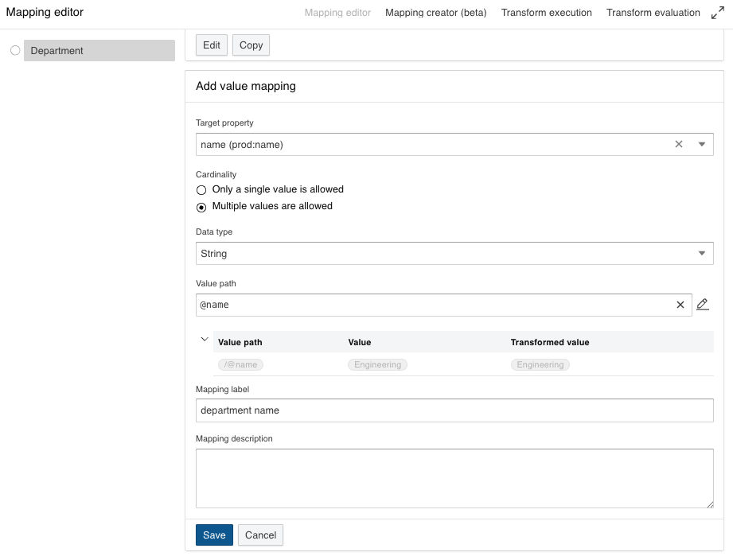Screen dimensions: 733x560
Task: Click the 'Engineering' chip under Transformed value
Action: [x=540, y=364]
